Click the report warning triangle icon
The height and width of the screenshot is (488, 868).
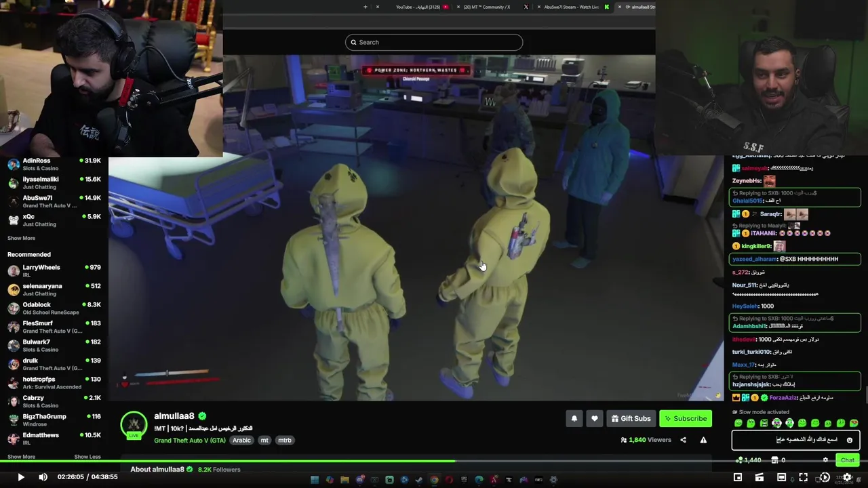703,440
